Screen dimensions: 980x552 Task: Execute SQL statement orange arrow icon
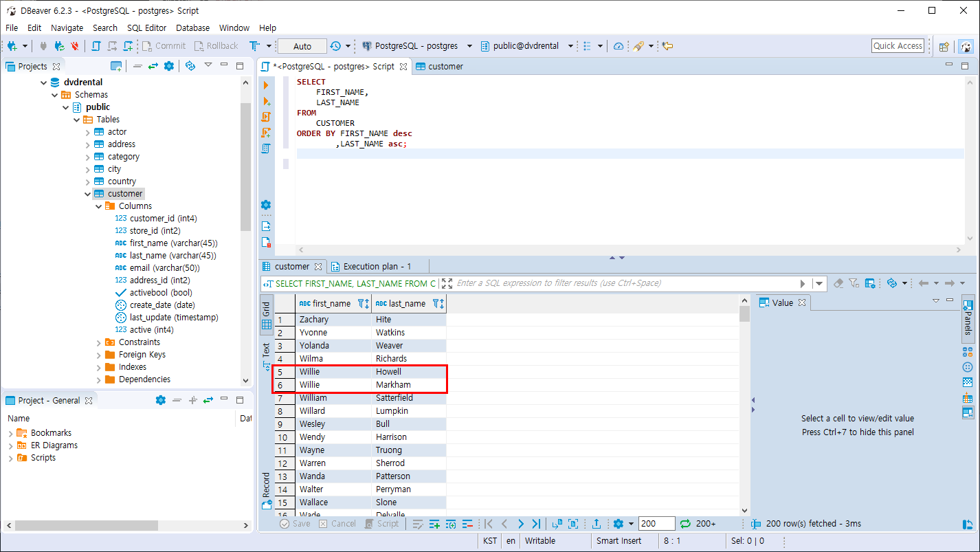click(266, 85)
